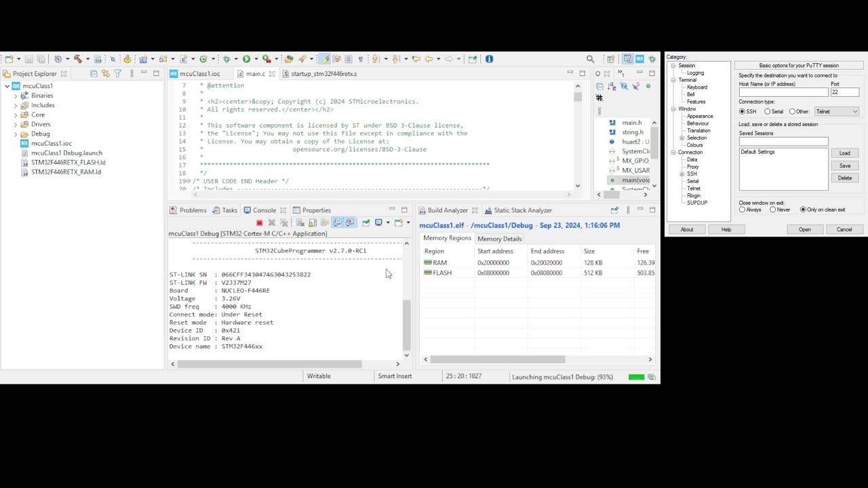Expand the SSH category in PuTTY tree

click(x=682, y=174)
